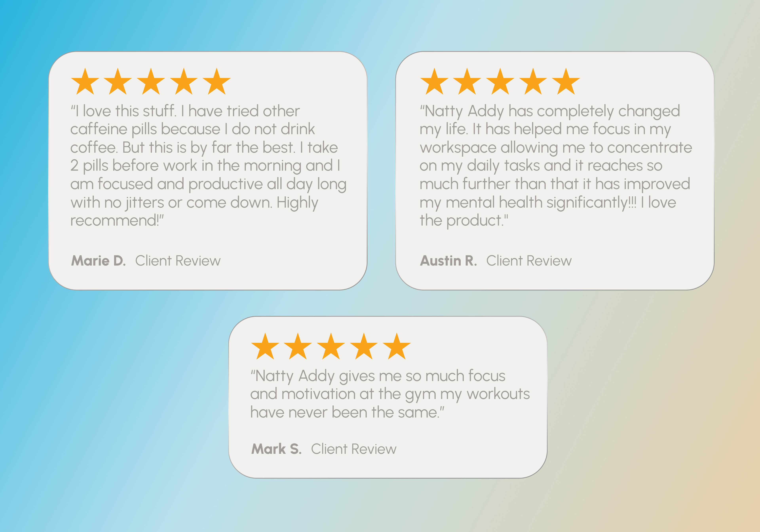Click the reviewer name Austin R.
The image size is (760, 532).
(448, 261)
